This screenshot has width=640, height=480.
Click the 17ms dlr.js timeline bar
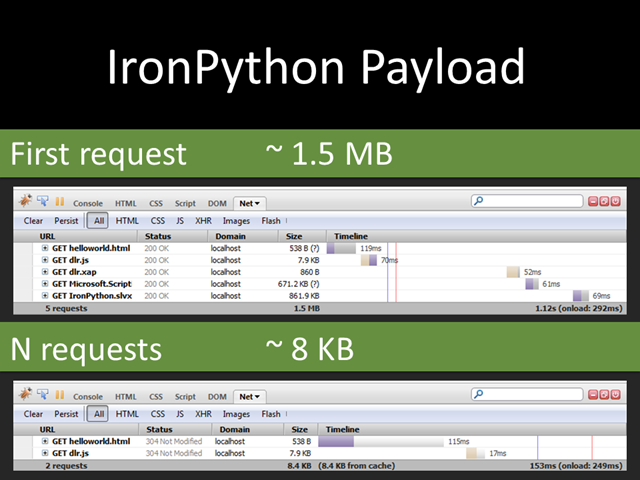[476, 453]
